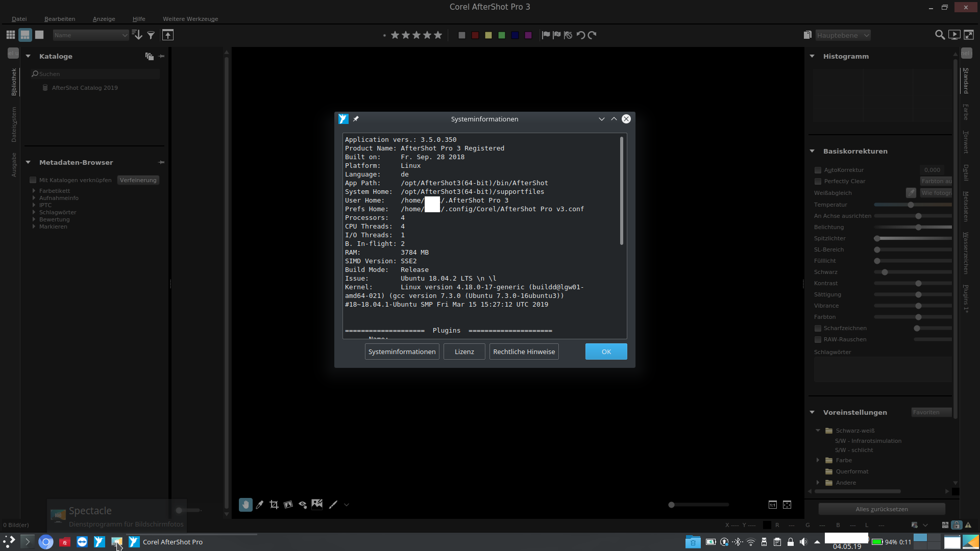The height and width of the screenshot is (551, 980).
Task: Open the Name sort dropdown
Action: (x=91, y=35)
